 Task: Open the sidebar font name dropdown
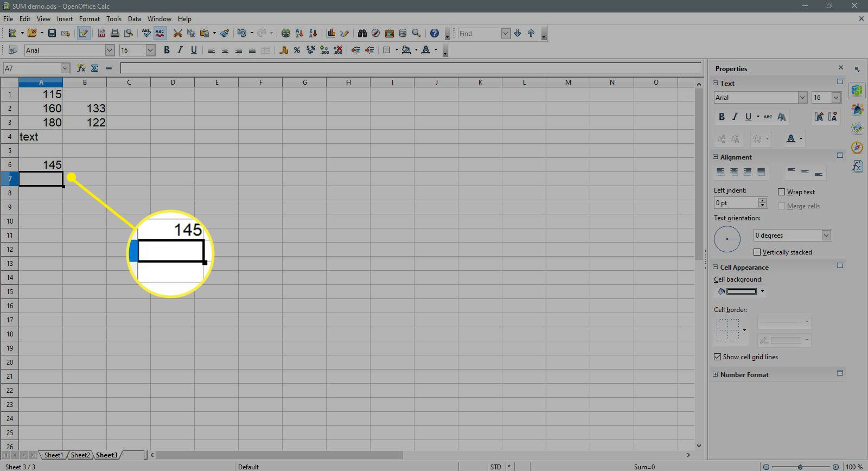pos(802,98)
